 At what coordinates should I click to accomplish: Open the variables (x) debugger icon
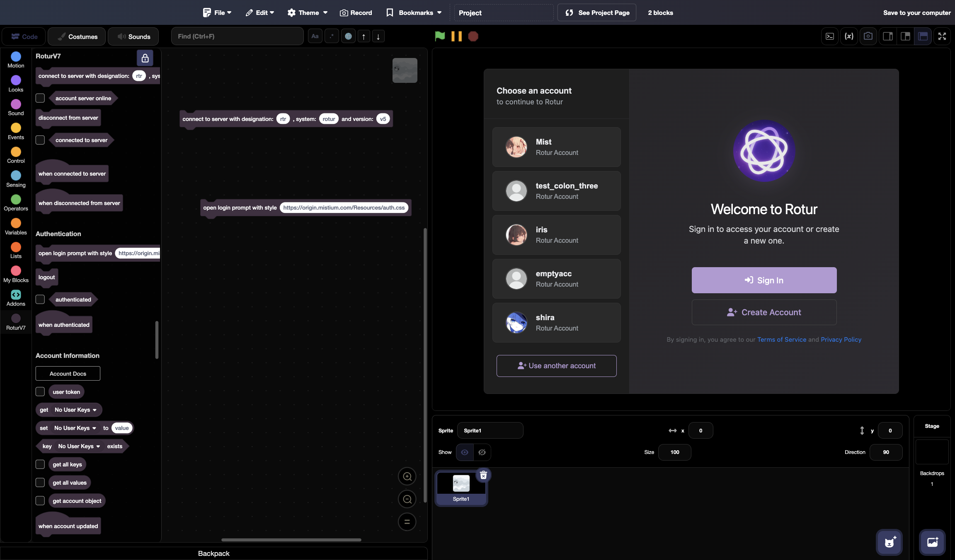point(849,36)
